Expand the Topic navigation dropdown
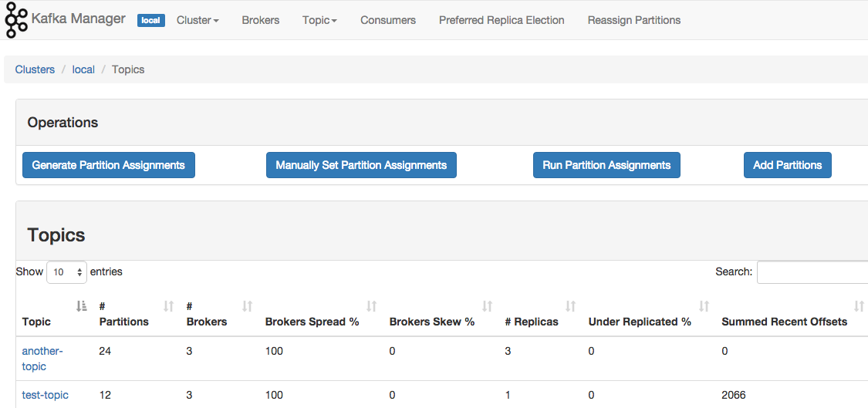The height and width of the screenshot is (408, 868). pos(319,20)
